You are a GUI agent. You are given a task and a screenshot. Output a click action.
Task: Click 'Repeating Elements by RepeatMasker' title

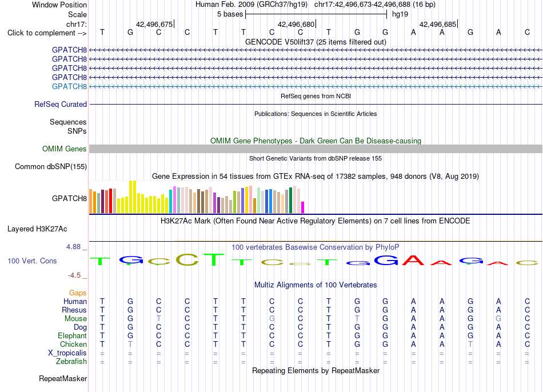pyautogui.click(x=316, y=370)
